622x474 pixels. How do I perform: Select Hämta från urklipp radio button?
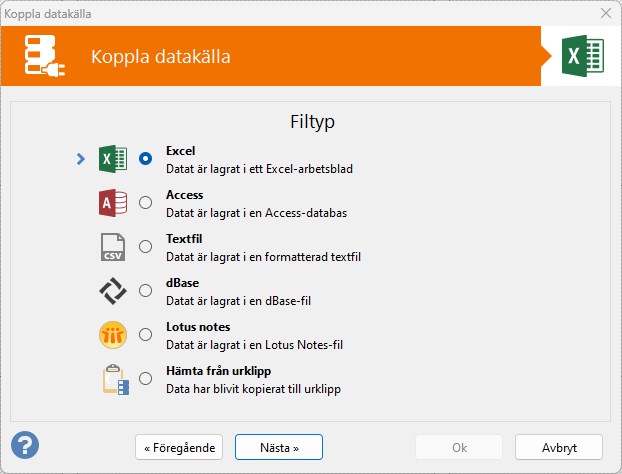click(x=146, y=378)
